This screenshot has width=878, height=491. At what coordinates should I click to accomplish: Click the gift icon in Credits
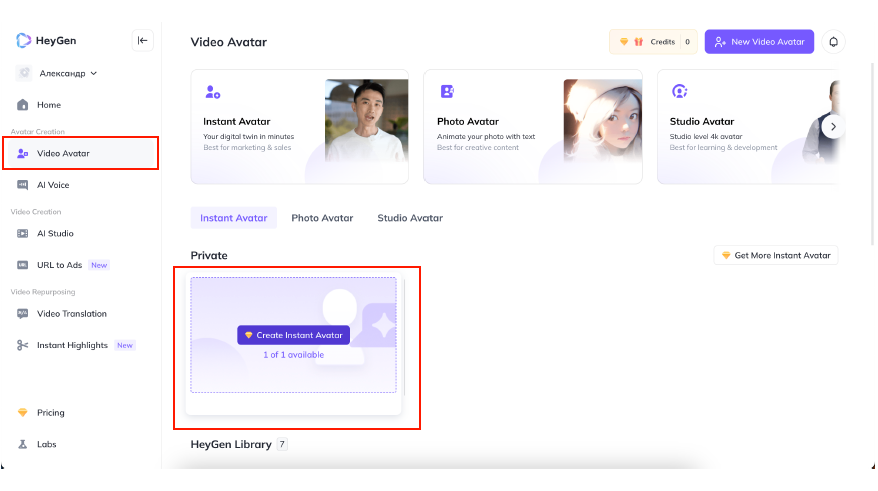[638, 42]
